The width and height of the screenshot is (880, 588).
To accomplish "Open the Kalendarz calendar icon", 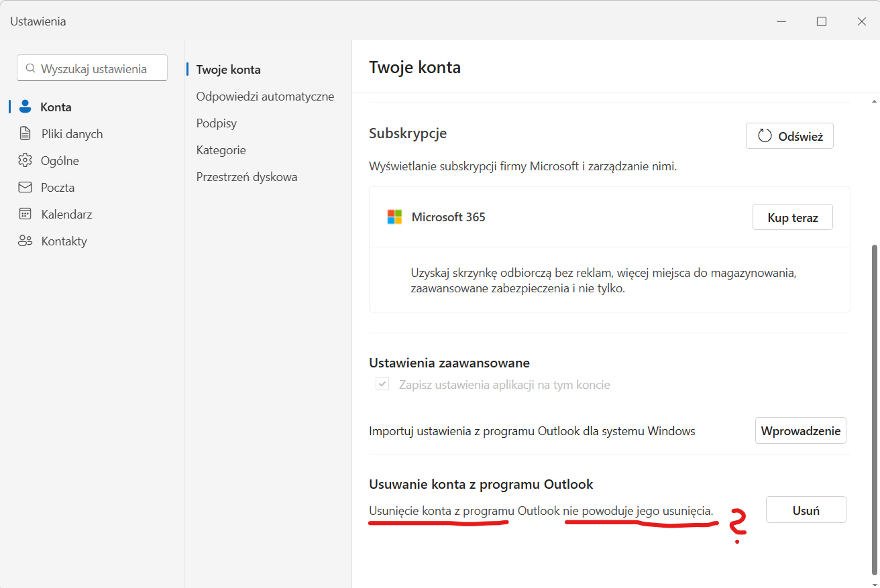I will click(x=25, y=214).
